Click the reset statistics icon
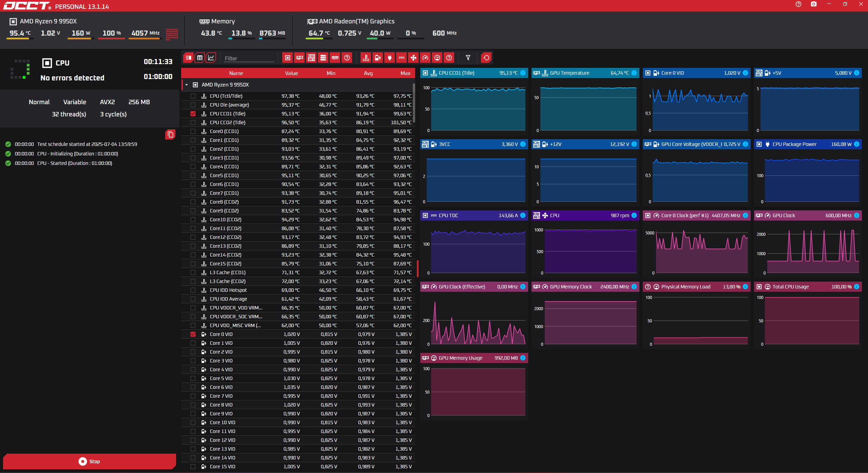868x473 pixels. (x=486, y=58)
